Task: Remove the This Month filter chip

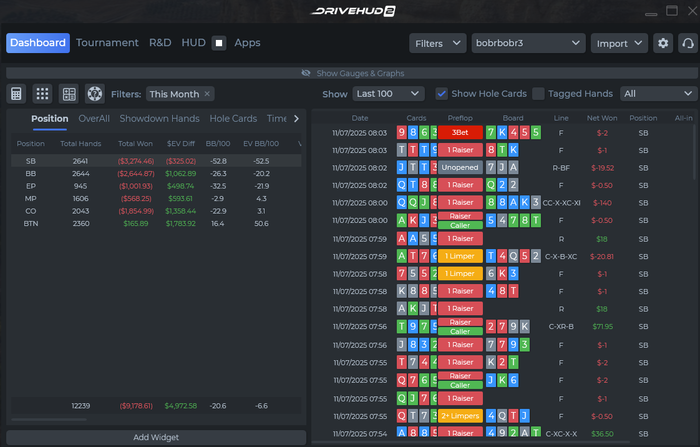Action: 207,94
